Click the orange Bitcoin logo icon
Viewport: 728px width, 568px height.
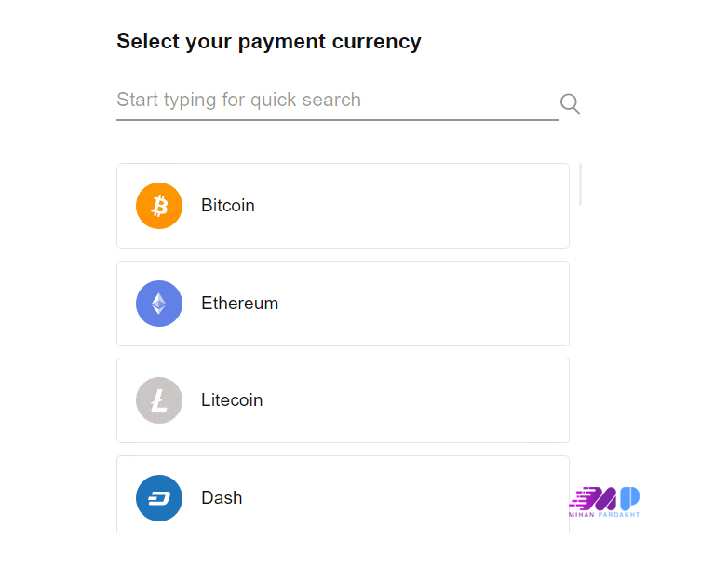pyautogui.click(x=159, y=206)
